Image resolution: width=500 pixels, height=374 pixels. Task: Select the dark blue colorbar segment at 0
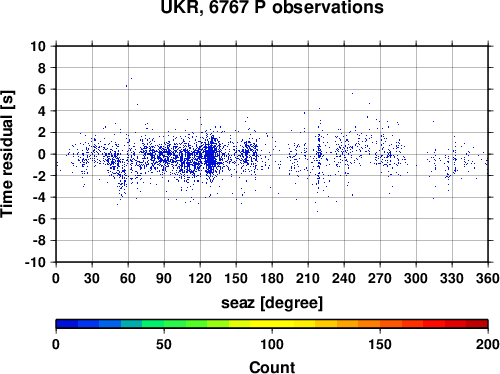tap(67, 324)
